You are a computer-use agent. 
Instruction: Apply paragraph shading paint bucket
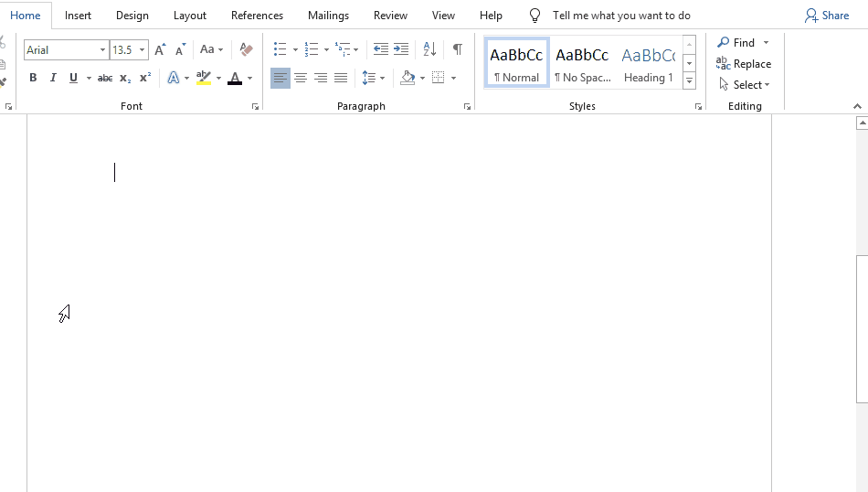point(408,78)
